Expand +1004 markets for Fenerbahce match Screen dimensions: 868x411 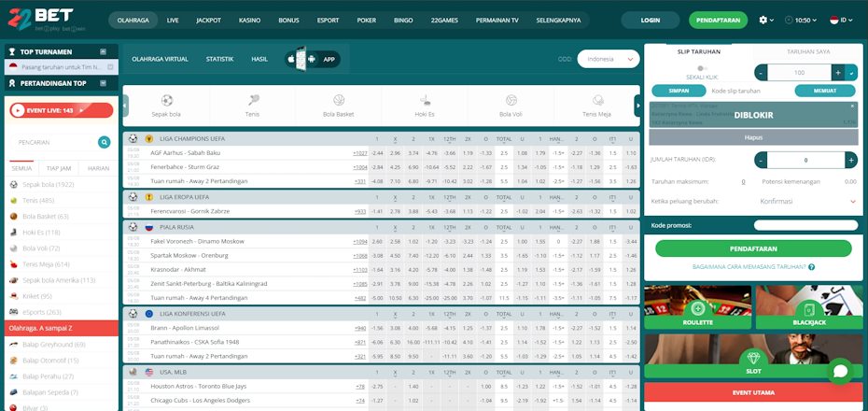point(360,167)
